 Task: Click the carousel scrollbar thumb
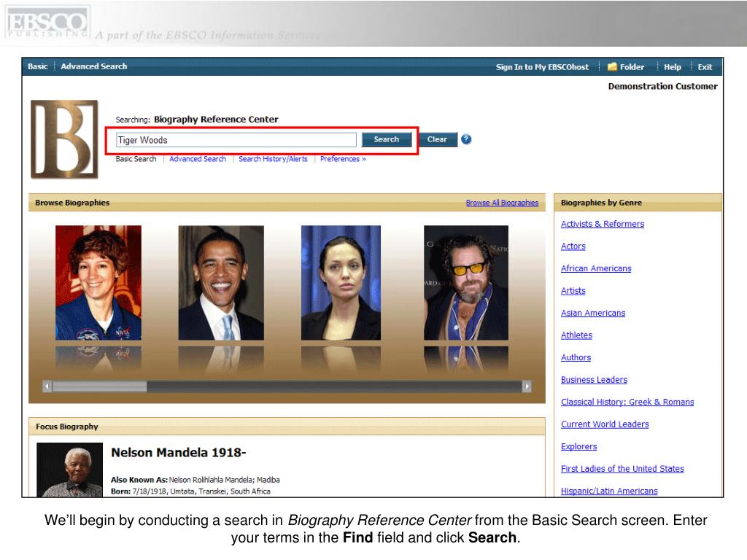99,386
